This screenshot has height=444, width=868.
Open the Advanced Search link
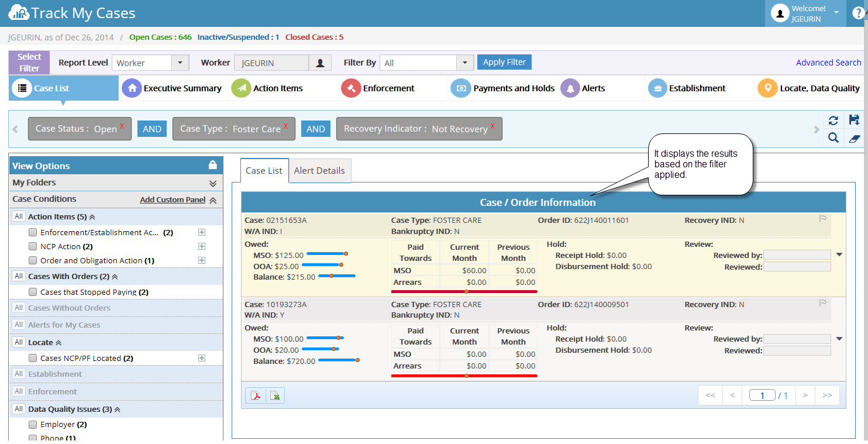[x=828, y=63]
